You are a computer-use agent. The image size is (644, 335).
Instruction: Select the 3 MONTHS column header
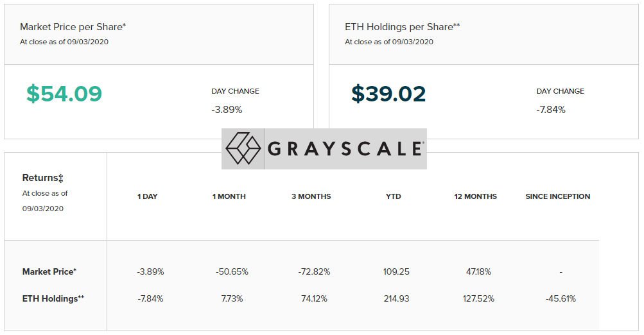pyautogui.click(x=311, y=196)
